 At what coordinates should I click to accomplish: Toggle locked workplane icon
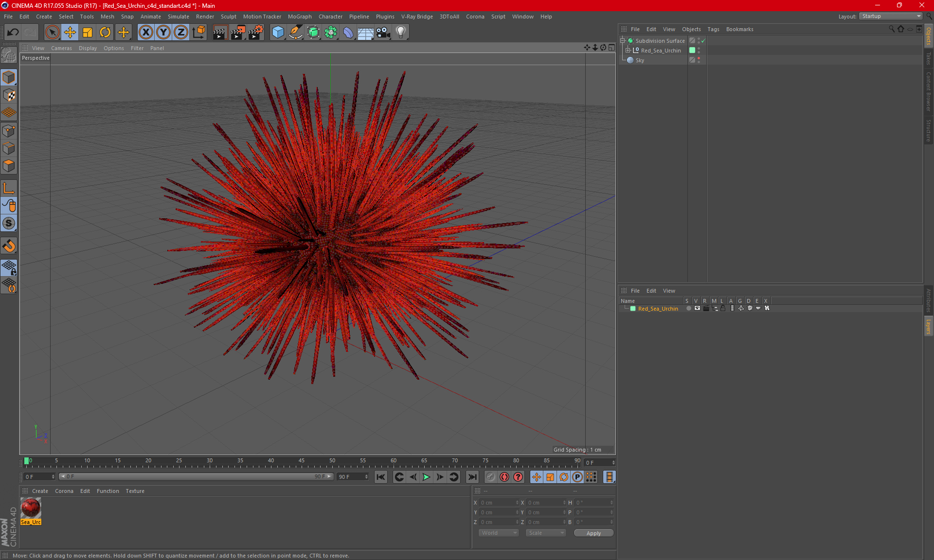[x=9, y=267]
